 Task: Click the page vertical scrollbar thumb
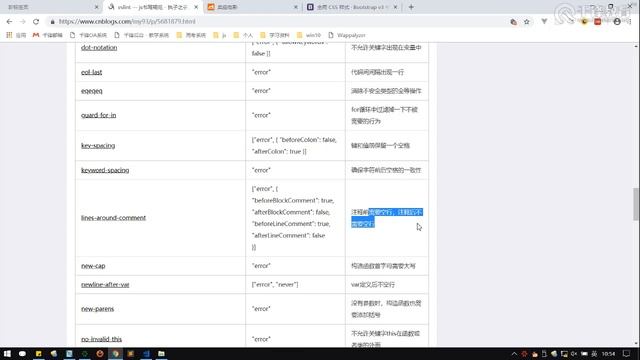[x=636, y=204]
